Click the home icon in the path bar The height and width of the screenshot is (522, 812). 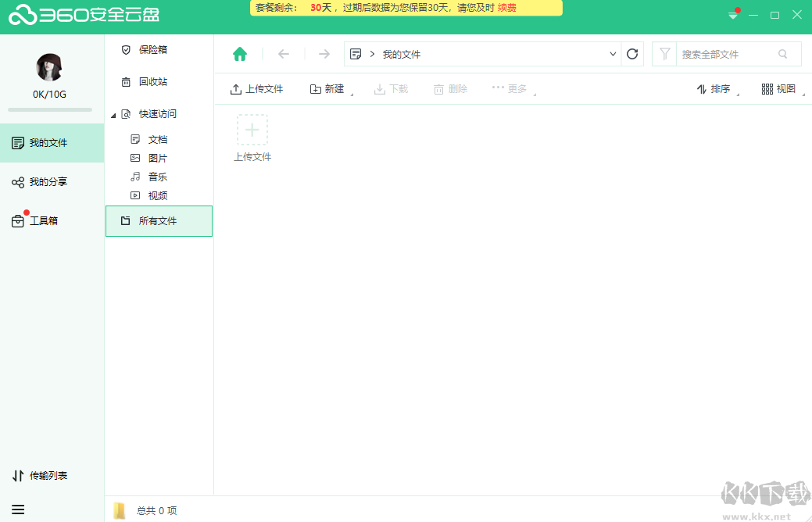point(240,53)
